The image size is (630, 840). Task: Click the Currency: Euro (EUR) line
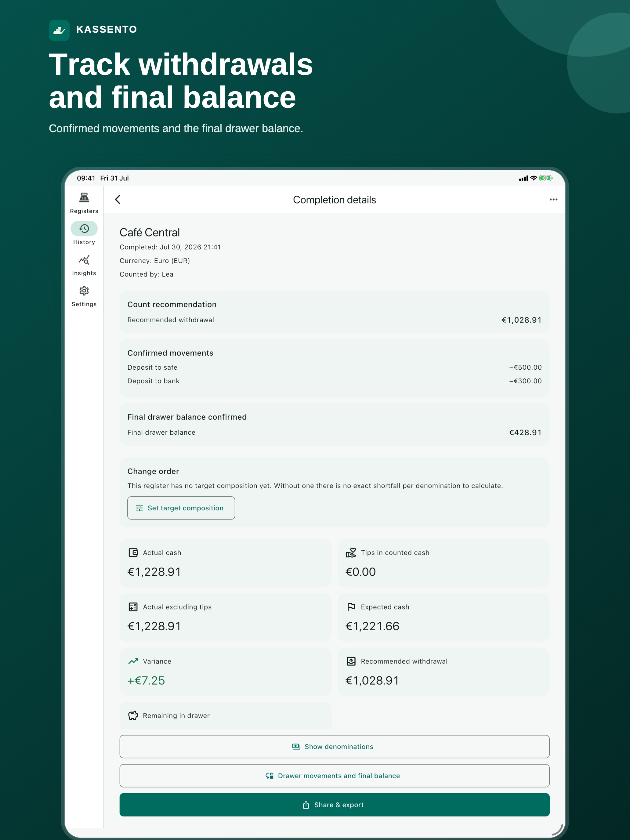155,260
